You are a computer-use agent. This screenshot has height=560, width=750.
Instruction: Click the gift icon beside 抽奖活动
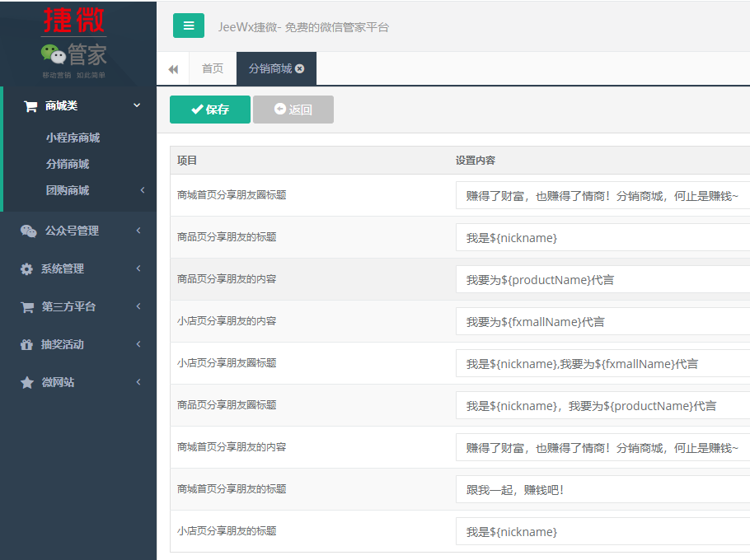click(26, 344)
